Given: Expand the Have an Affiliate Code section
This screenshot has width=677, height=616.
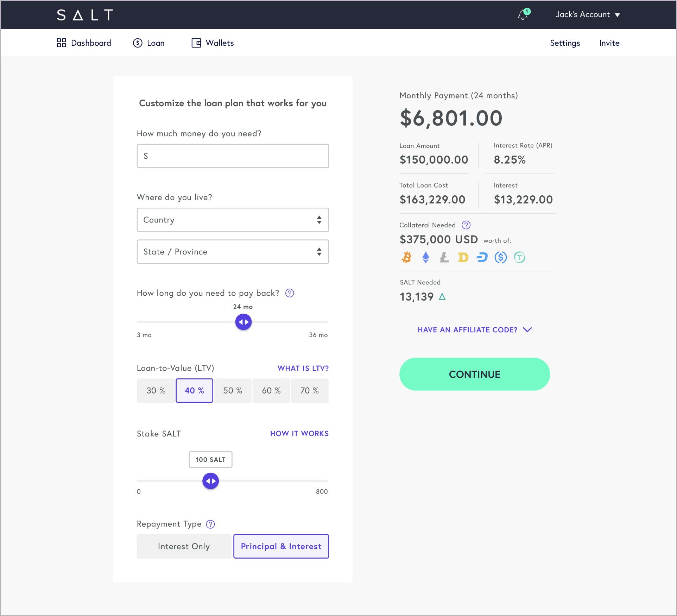Looking at the screenshot, I should tap(474, 330).
